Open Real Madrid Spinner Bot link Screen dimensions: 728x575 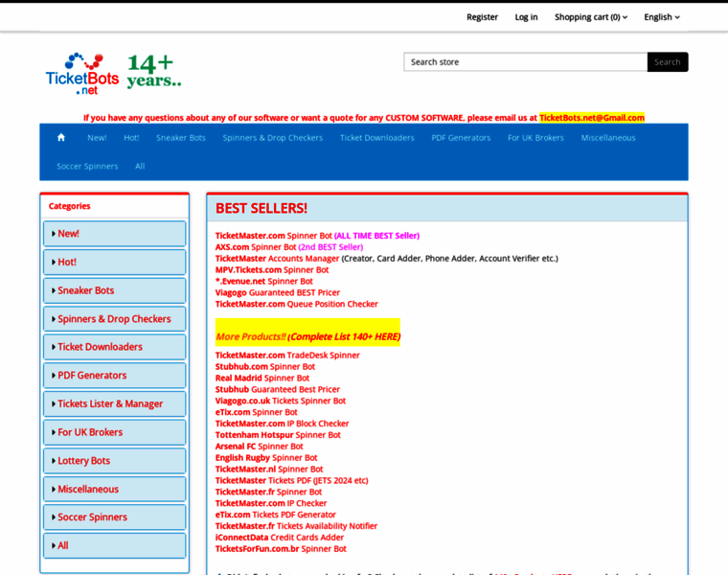[262, 379]
